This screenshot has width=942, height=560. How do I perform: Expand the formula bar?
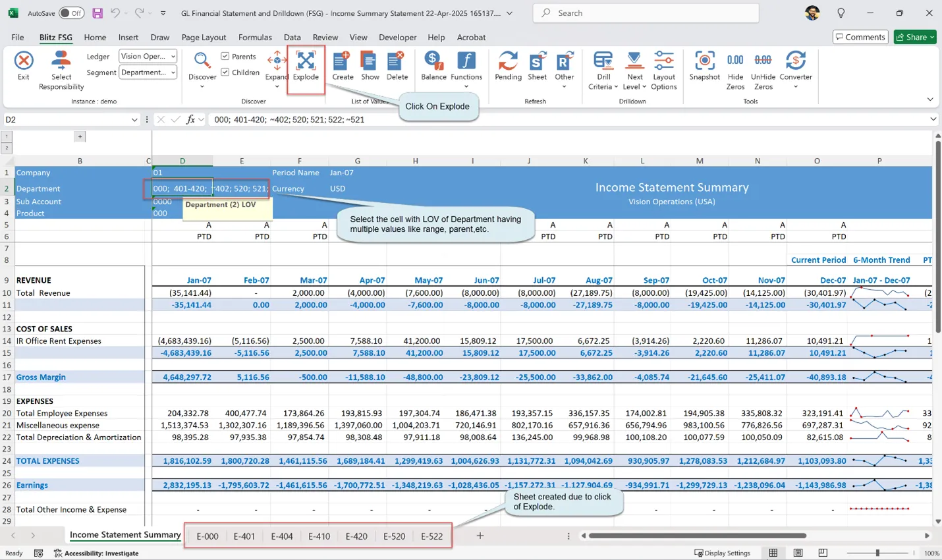pos(933,119)
